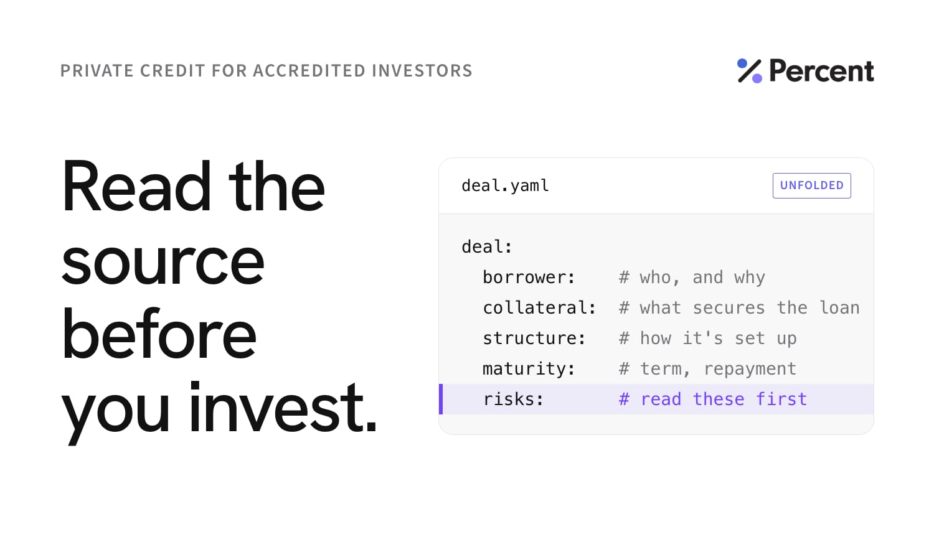This screenshot has width=934, height=560.
Task: Open the deal.yaml file title
Action: [505, 185]
